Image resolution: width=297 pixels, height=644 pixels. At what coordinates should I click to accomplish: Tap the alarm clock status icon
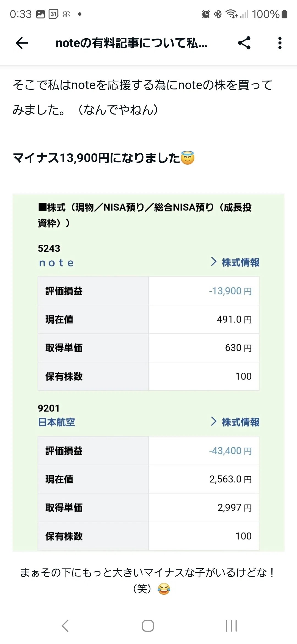[206, 14]
